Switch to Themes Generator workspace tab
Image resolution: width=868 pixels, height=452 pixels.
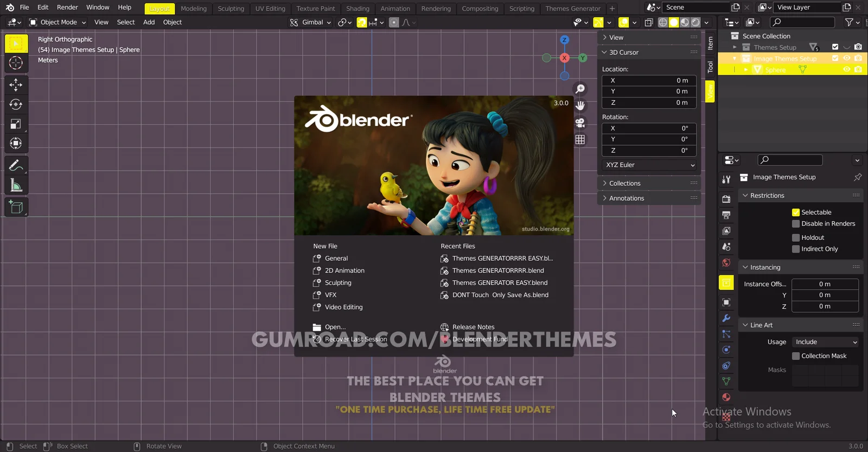coord(573,9)
